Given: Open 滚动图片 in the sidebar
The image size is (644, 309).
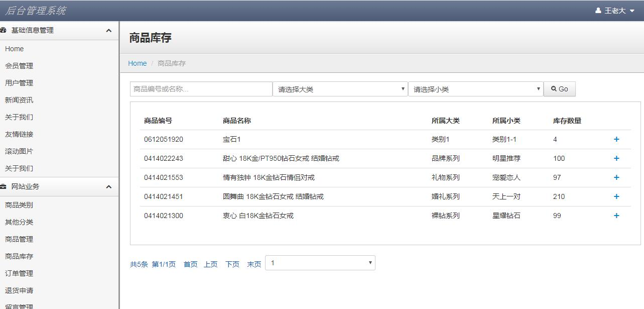Looking at the screenshot, I should [19, 151].
